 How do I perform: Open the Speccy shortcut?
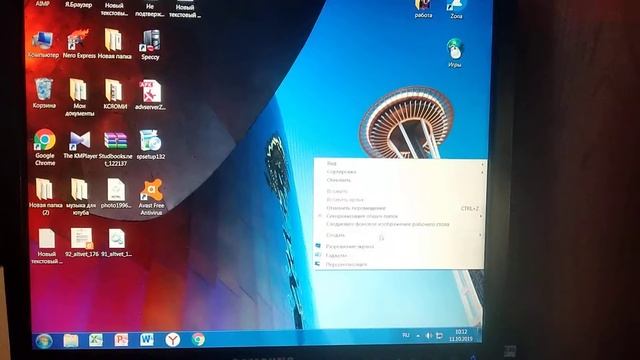tap(150, 45)
